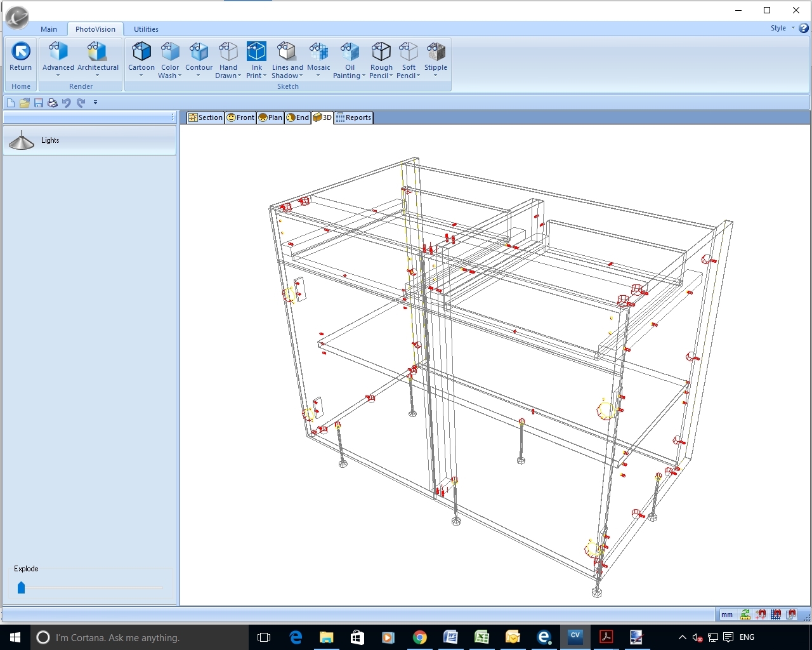Show hidden system tray icons chevron
Image resolution: width=812 pixels, height=650 pixels.
click(683, 637)
